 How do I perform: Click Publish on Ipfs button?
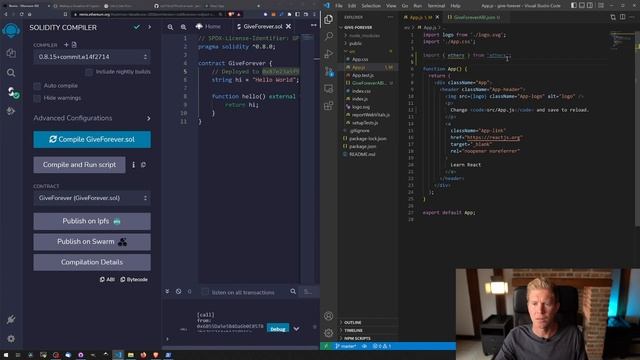pyautogui.click(x=92, y=221)
